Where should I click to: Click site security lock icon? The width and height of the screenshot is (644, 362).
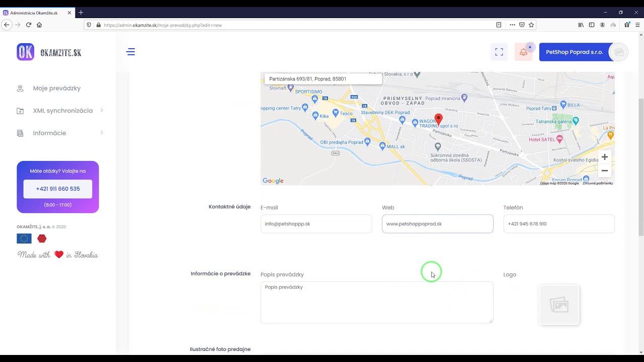[98, 25]
